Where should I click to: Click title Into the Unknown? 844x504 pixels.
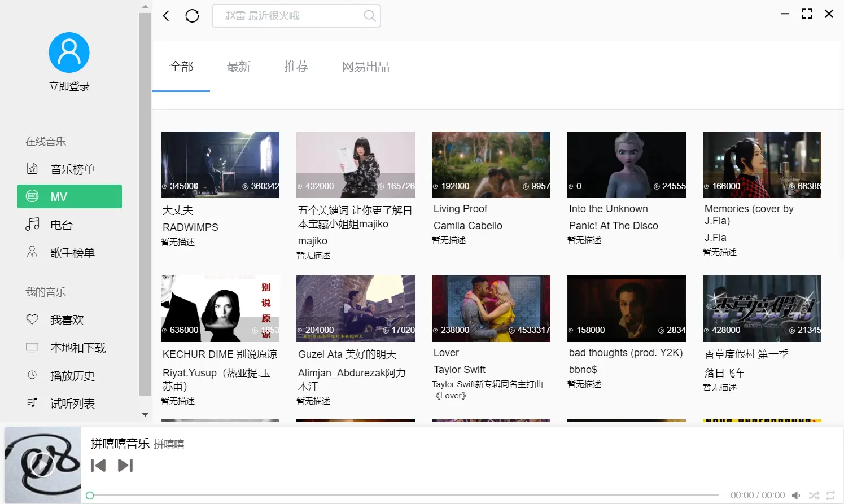pos(609,209)
